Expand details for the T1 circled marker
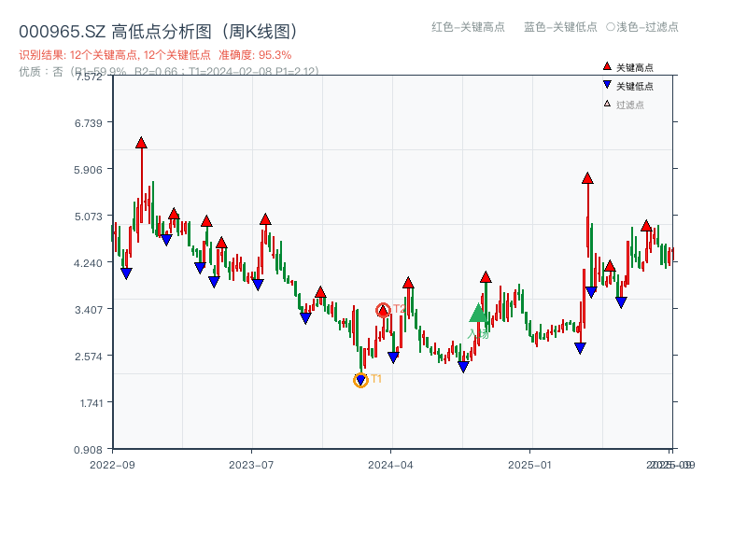This screenshot has height=560, width=747. point(360,379)
